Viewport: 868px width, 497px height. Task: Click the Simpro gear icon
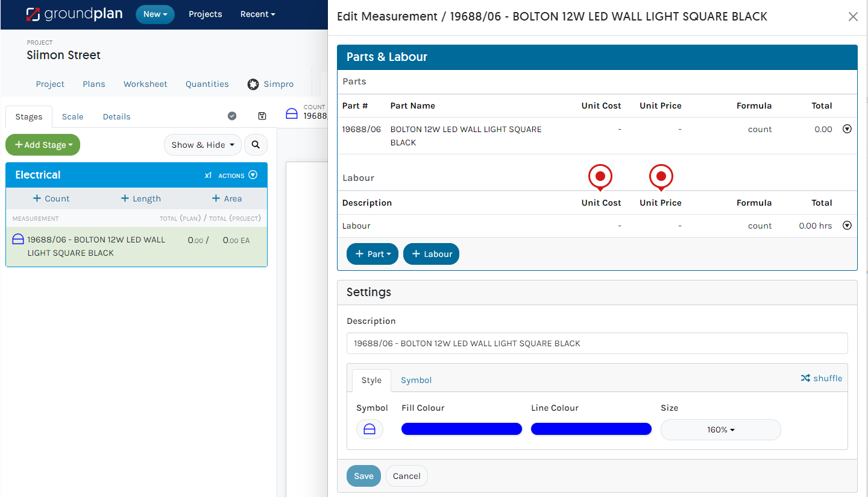[x=253, y=84]
